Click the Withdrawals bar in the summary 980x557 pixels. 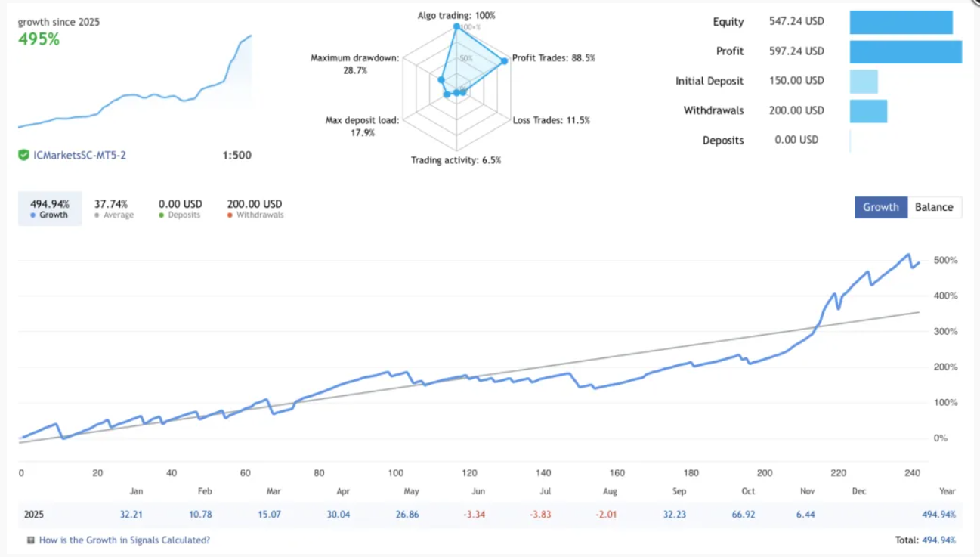tap(868, 110)
